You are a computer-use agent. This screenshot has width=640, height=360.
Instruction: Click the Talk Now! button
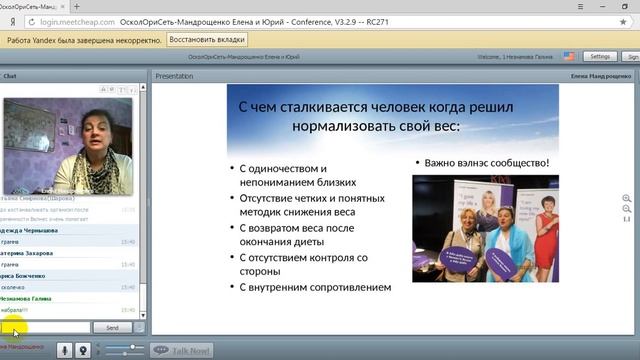(x=182, y=351)
